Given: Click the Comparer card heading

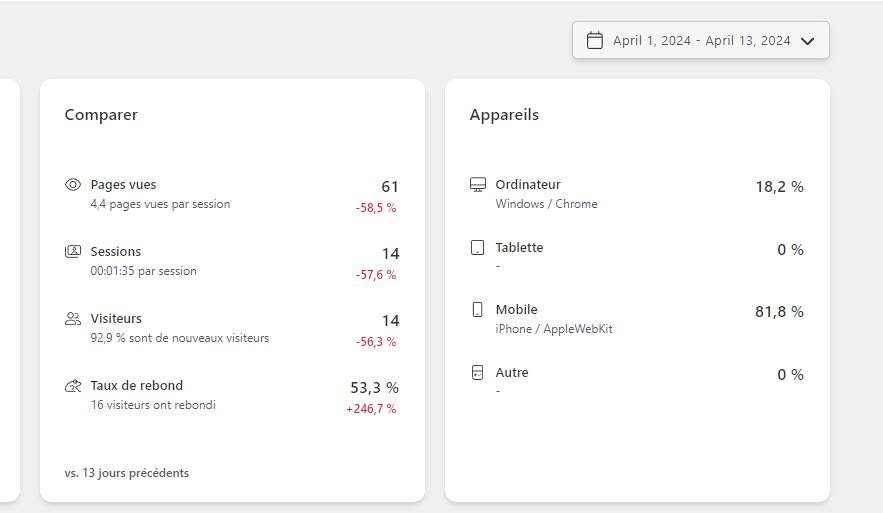Looking at the screenshot, I should click(101, 115).
